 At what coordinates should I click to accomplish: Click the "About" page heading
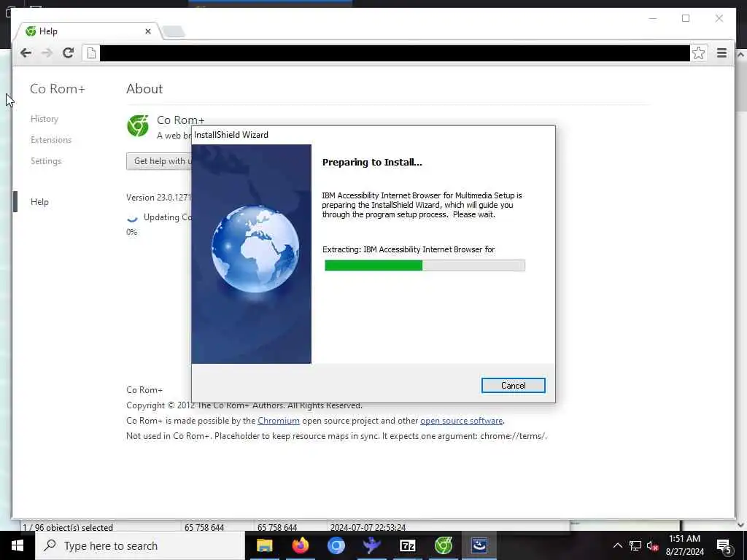[144, 89]
